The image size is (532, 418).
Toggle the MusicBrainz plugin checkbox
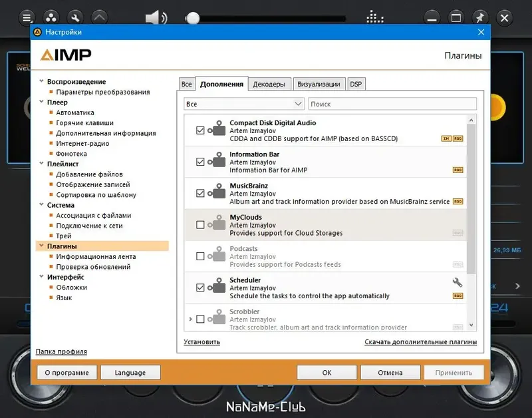tap(200, 194)
